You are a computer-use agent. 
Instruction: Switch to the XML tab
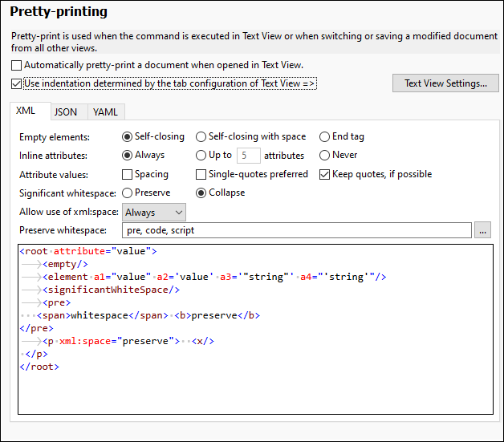click(26, 112)
